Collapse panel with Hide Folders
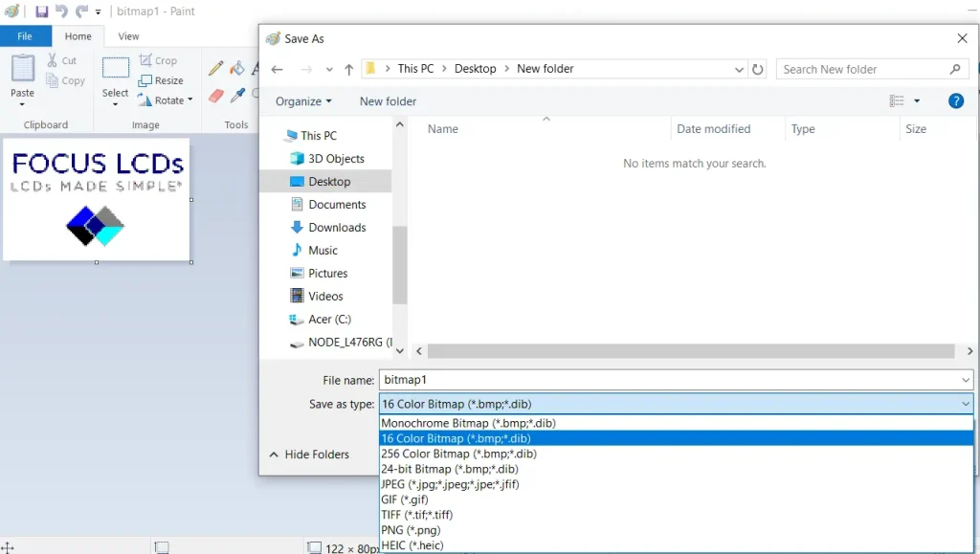This screenshot has height=554, width=980. [309, 454]
